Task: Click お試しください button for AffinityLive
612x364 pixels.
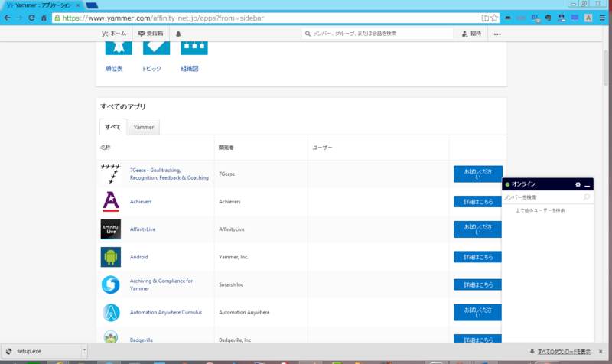Action: [477, 229]
